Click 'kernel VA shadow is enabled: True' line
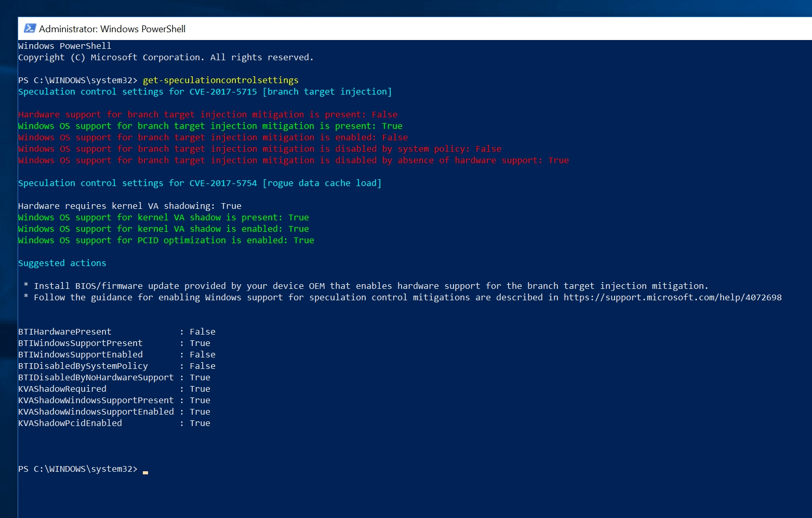 (x=164, y=229)
